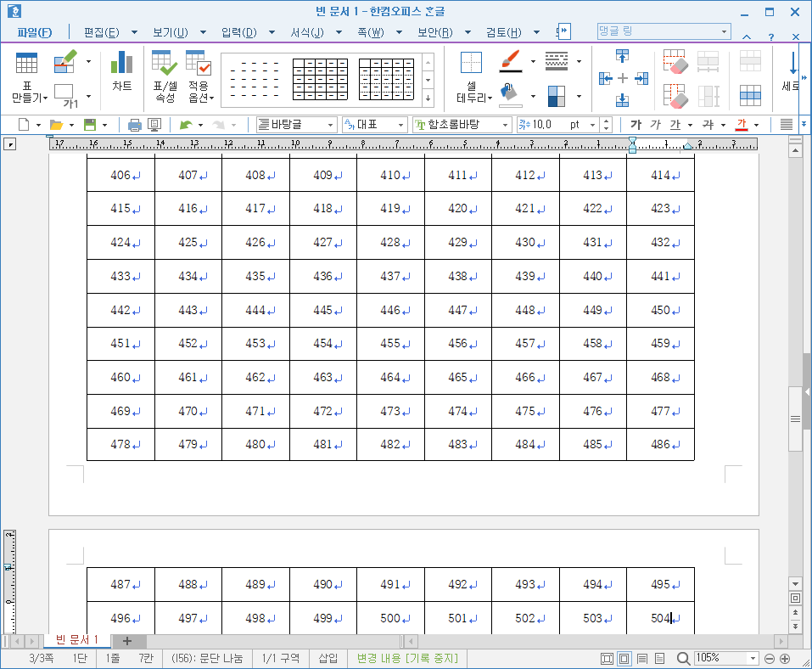Collapse the ribbon with caret button
This screenshot has width=812, height=669.
pos(746,37)
